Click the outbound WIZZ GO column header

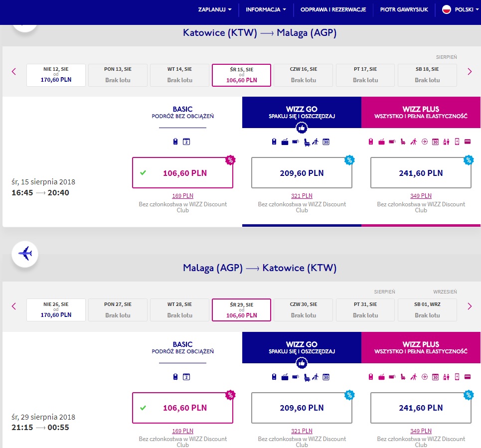pos(302,112)
